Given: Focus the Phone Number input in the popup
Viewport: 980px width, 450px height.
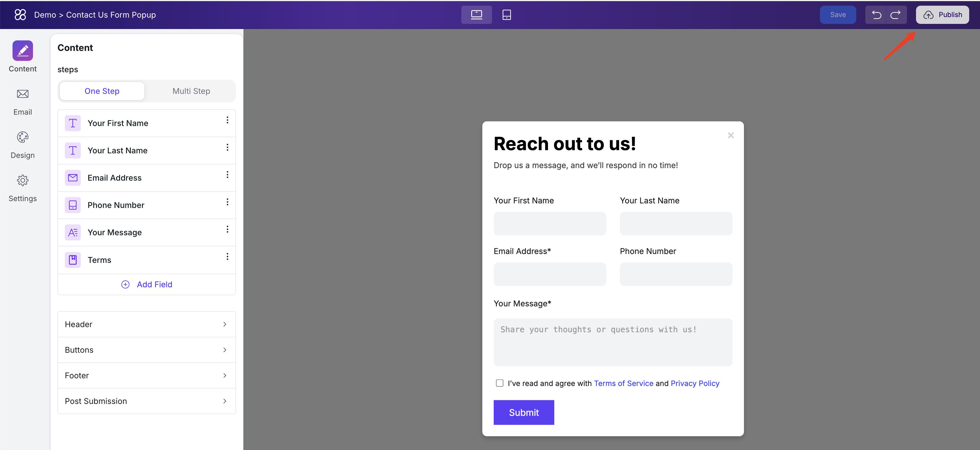Looking at the screenshot, I should click(x=676, y=274).
